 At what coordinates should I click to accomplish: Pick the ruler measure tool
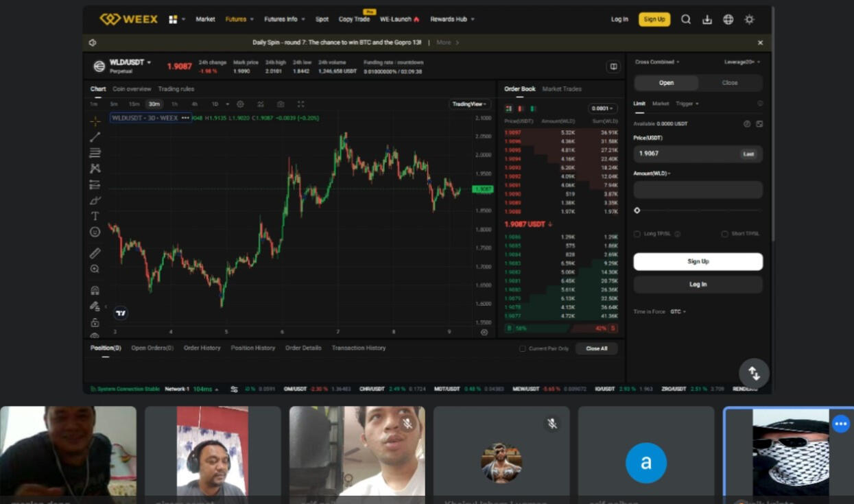tap(95, 253)
